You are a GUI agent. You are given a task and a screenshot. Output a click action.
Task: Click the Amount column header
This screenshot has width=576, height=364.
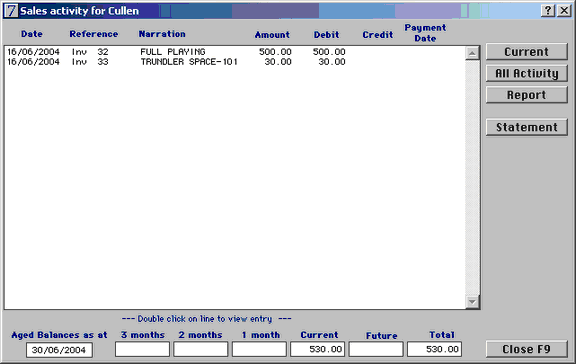(272, 35)
